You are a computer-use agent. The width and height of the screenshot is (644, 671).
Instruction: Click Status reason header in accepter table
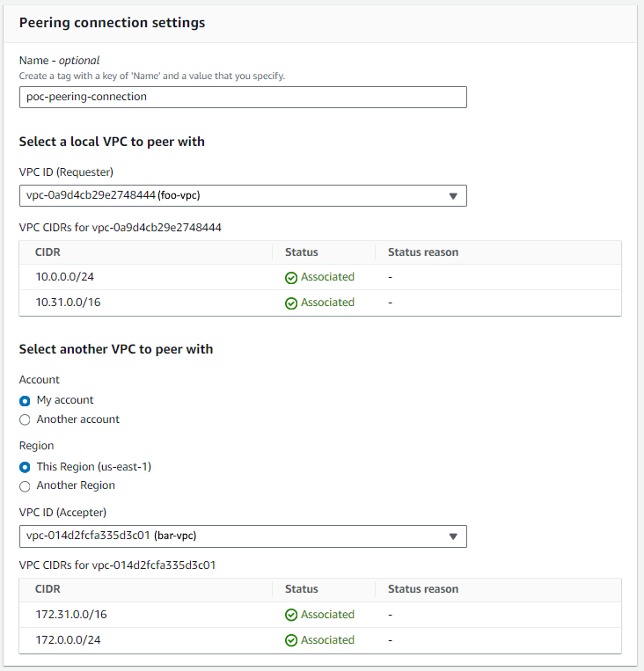click(x=423, y=589)
